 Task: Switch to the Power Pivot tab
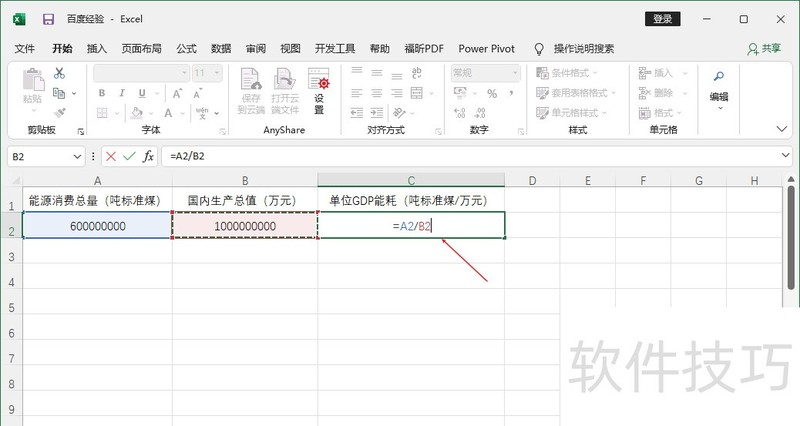pyautogui.click(x=487, y=49)
